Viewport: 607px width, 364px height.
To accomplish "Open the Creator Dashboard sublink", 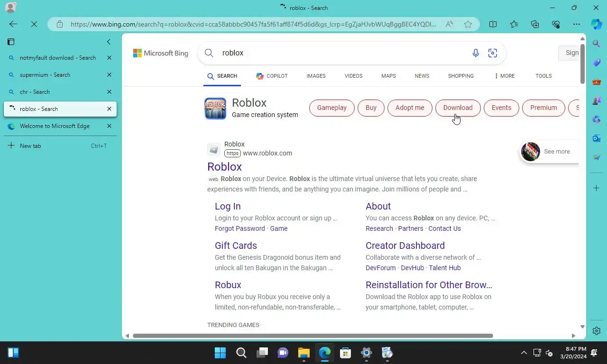I will coord(405,246).
